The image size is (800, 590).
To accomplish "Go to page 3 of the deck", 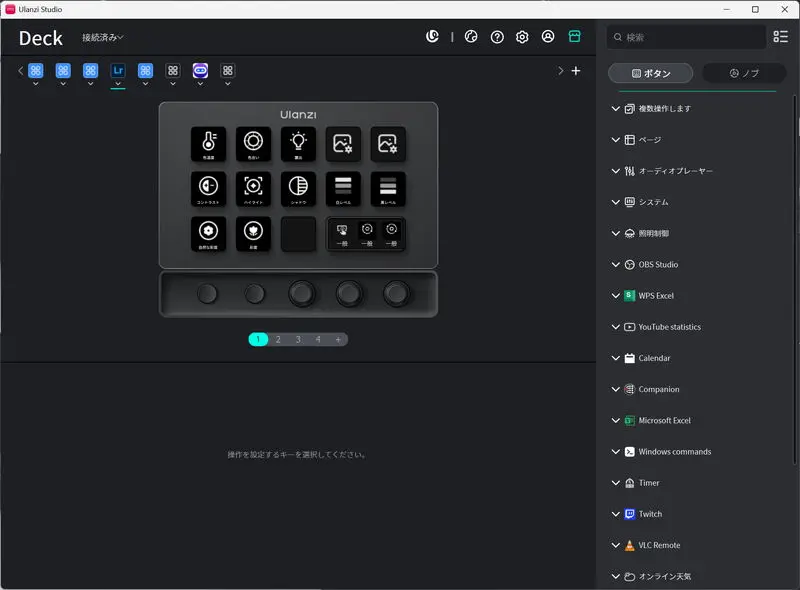I will 298,339.
